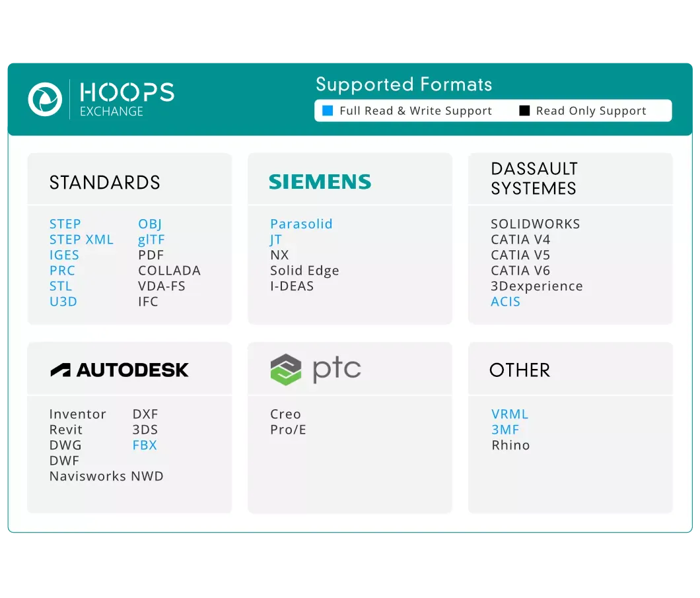This screenshot has height=598, width=700.
Task: Click the ptc wordmark text
Action: (x=337, y=370)
